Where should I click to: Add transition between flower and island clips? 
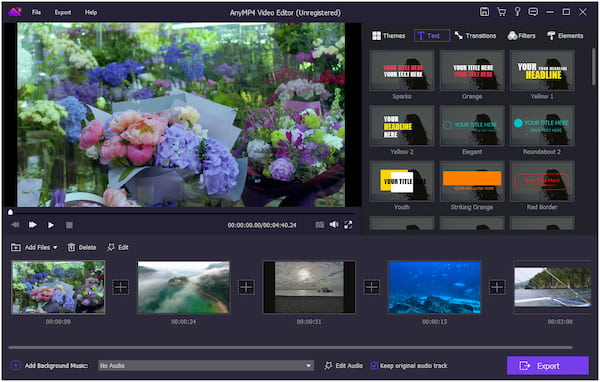tap(121, 287)
